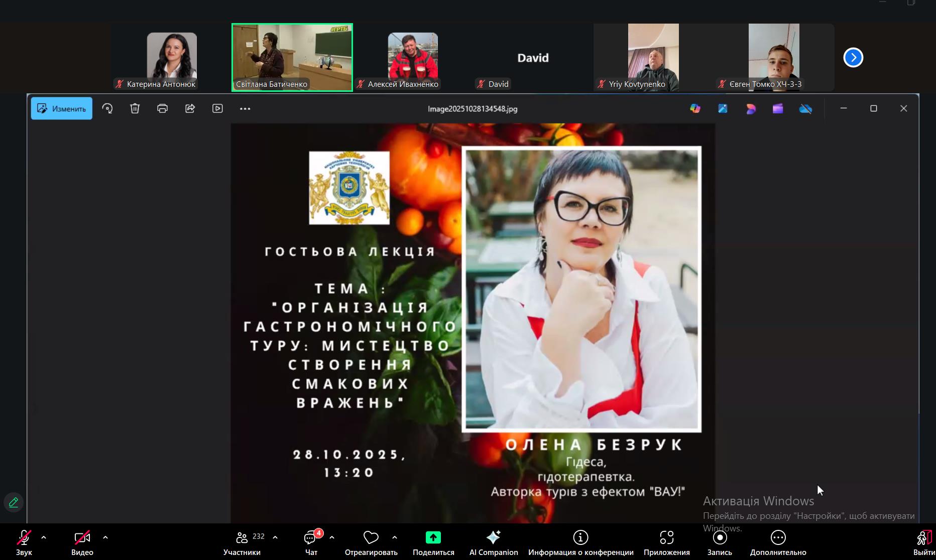
Task: Click the print icon in photo viewer
Action: click(x=162, y=108)
